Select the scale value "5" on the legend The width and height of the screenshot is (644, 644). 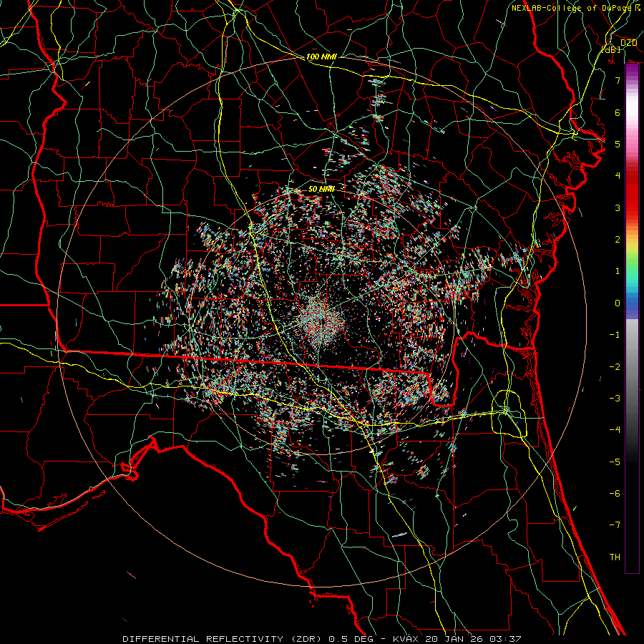coord(618,144)
